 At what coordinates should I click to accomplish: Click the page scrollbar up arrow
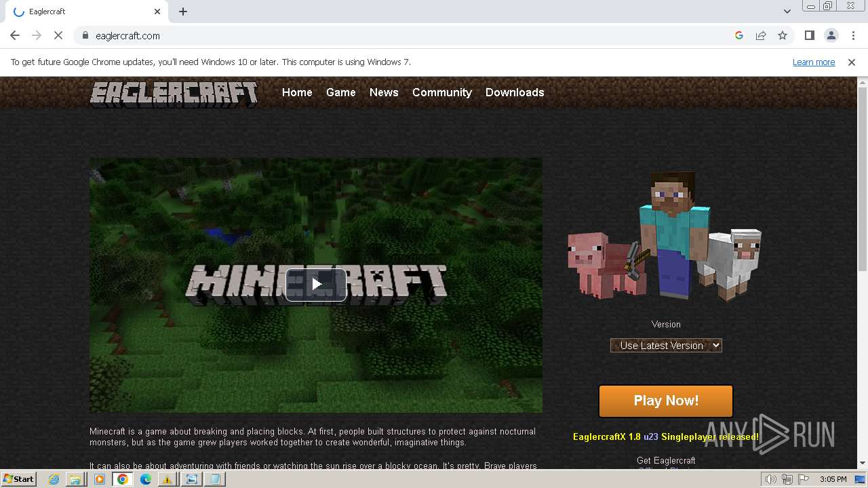[863, 82]
